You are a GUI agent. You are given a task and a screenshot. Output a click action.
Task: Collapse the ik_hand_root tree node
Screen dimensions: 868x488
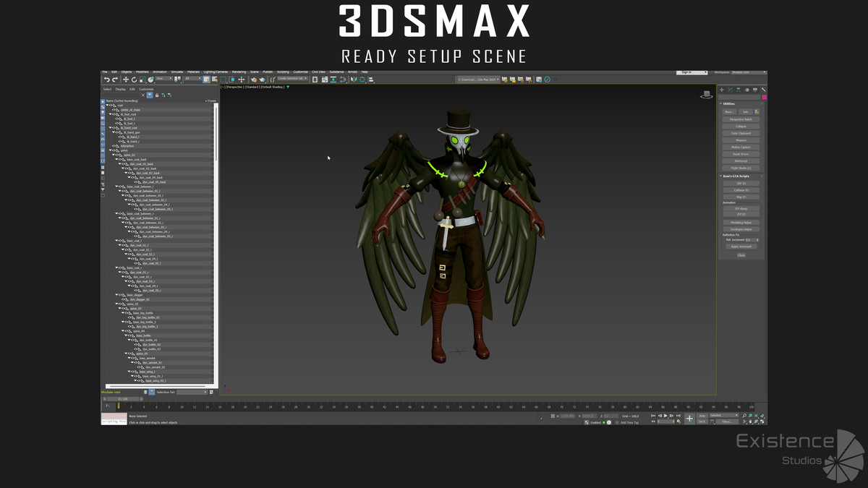pos(110,128)
